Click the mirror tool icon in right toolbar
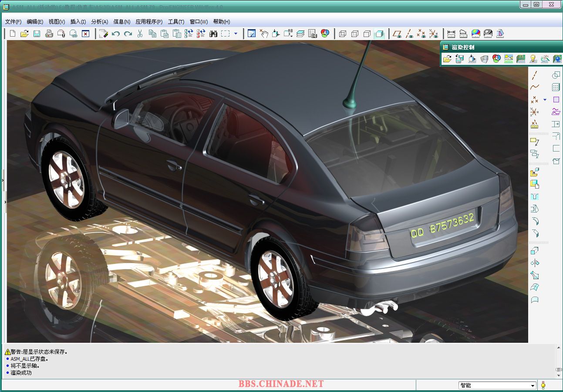The image size is (563, 392). 535,263
